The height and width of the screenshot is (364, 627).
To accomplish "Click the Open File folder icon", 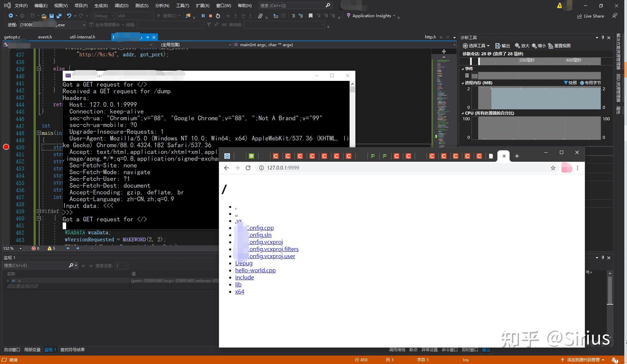I will pyautogui.click(x=44, y=16).
